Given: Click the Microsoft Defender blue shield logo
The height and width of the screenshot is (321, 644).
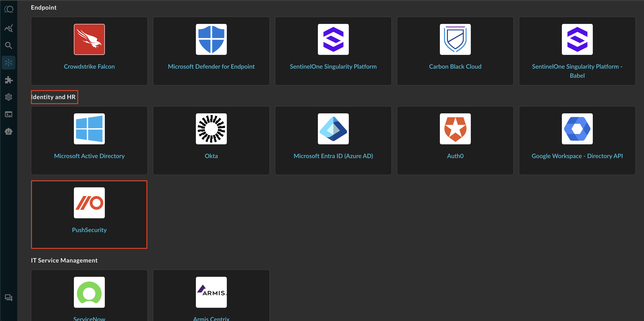Looking at the screenshot, I should [211, 39].
